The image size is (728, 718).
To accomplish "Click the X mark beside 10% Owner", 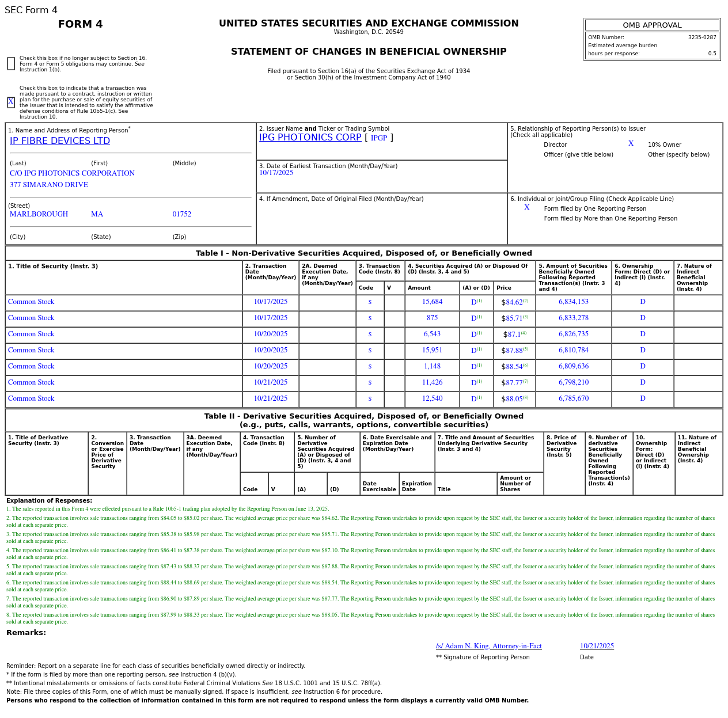I will (x=631, y=144).
